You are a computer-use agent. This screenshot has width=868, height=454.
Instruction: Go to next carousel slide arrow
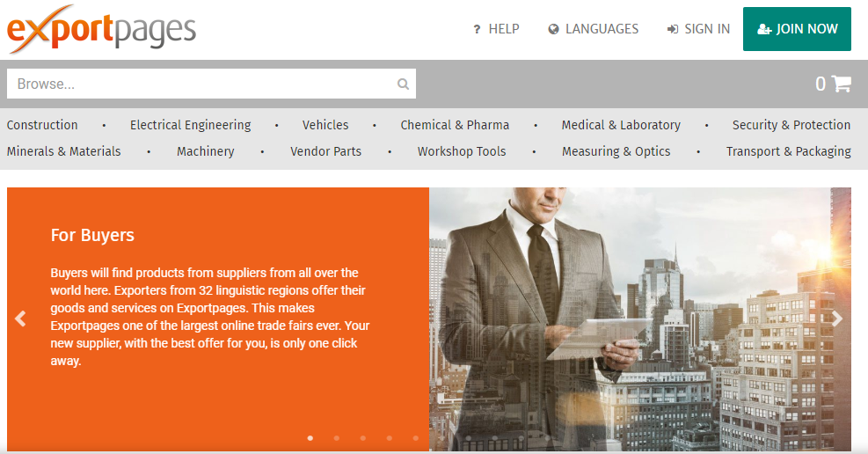[837, 319]
